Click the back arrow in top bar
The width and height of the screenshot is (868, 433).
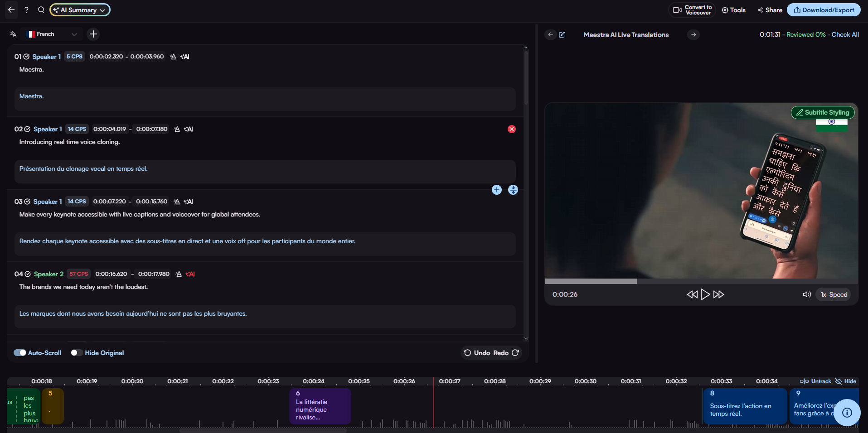click(11, 10)
